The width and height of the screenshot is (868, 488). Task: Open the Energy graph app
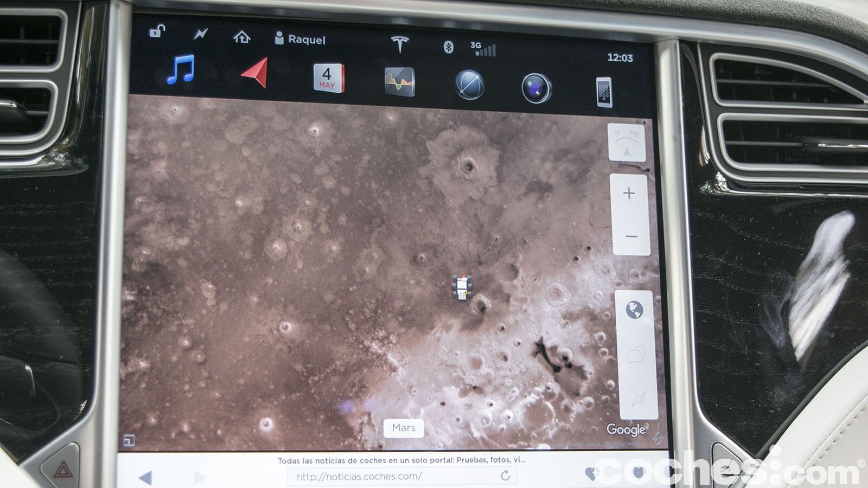pos(400,82)
